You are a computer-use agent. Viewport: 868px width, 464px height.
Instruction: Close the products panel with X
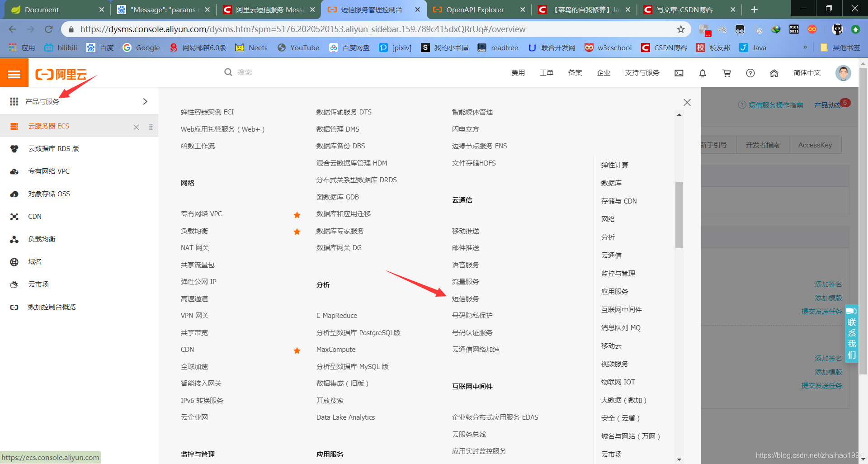point(687,103)
